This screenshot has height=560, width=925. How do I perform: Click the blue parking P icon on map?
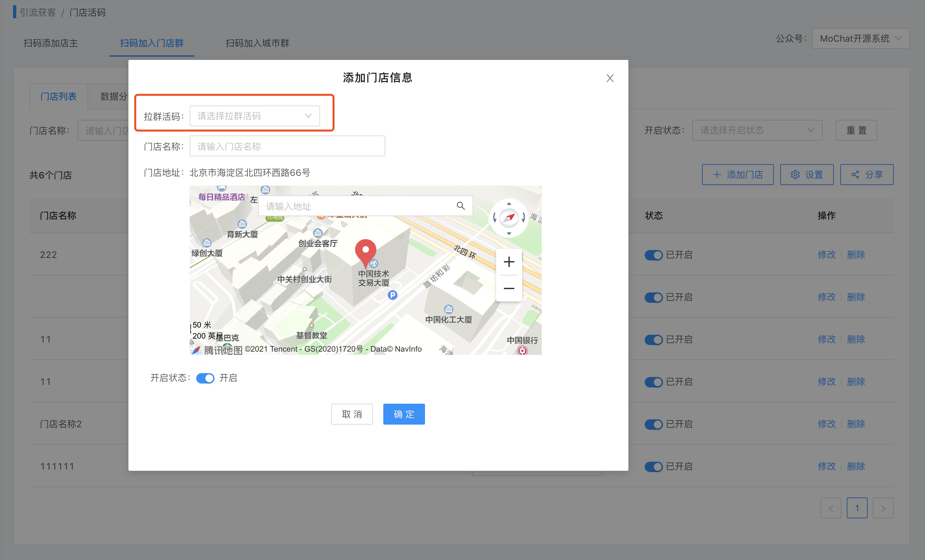click(x=392, y=295)
